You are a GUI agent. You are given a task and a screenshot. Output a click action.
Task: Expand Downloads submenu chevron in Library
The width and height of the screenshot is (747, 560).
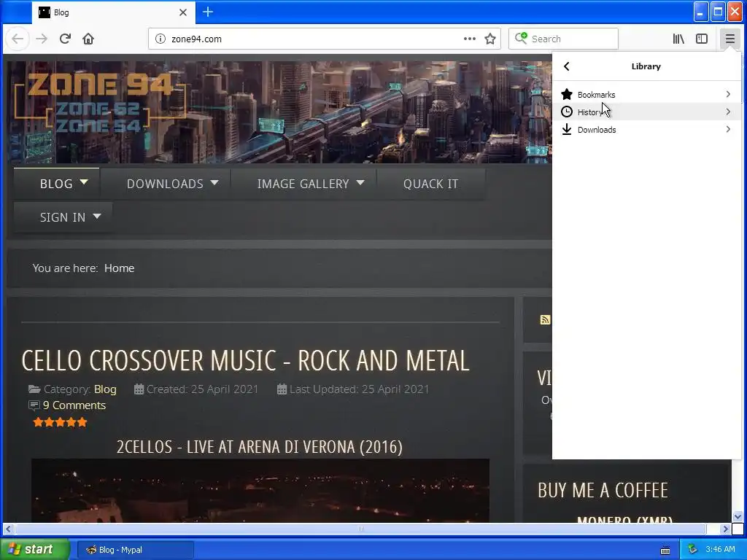click(728, 130)
